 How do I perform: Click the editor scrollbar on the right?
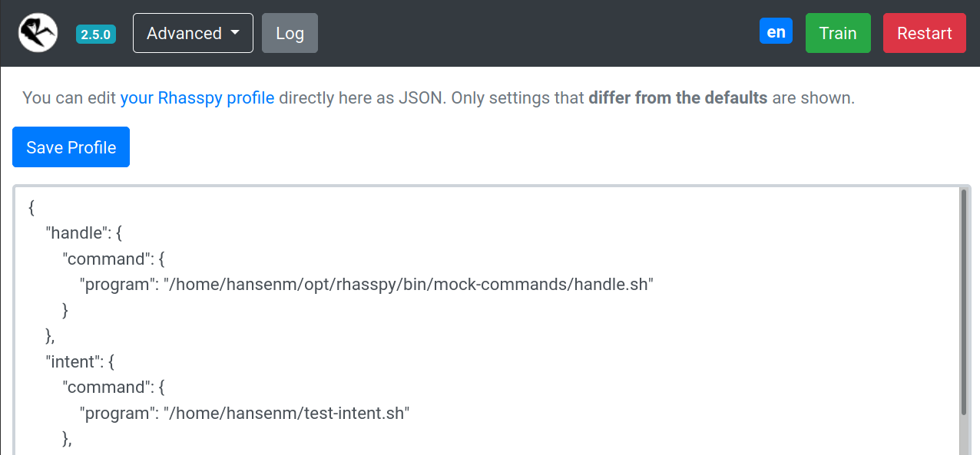point(962,307)
